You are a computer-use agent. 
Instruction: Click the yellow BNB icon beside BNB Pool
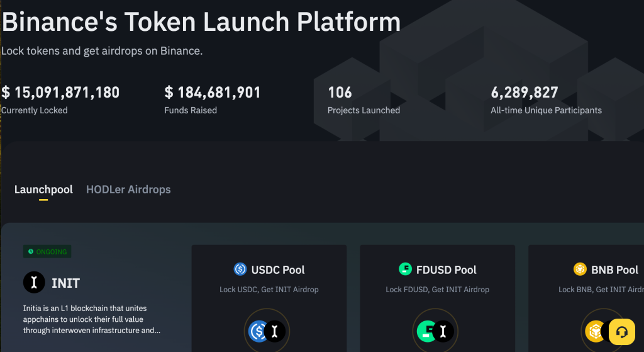click(580, 270)
